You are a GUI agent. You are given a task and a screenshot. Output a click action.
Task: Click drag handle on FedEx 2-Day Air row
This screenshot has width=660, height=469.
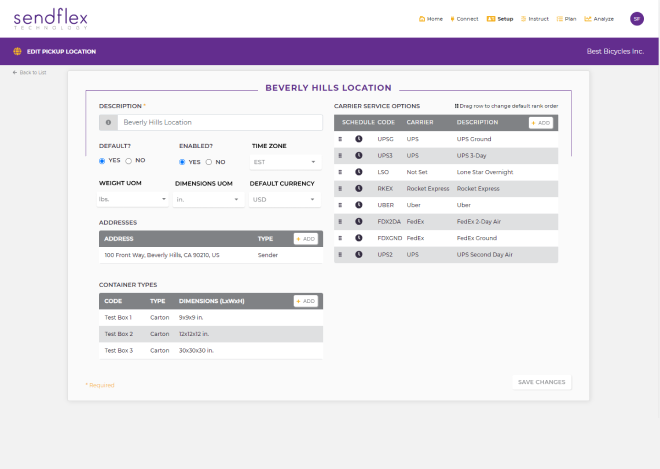coord(341,221)
